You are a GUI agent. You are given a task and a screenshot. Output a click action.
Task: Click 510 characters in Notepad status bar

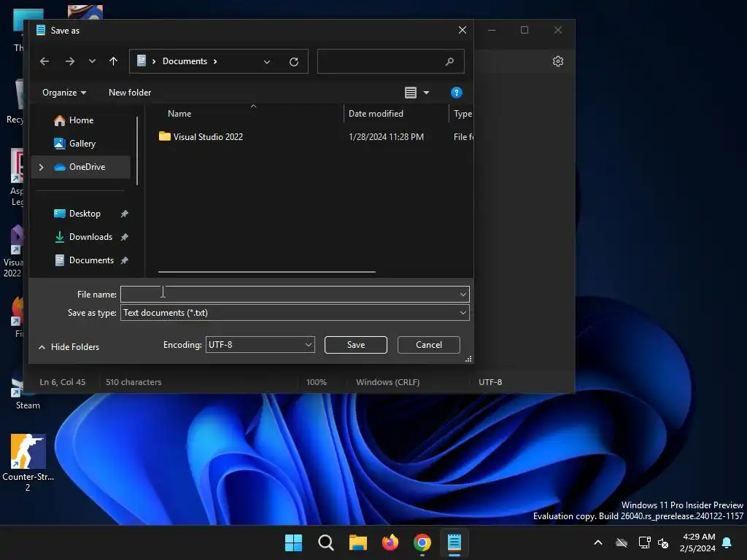tap(133, 382)
